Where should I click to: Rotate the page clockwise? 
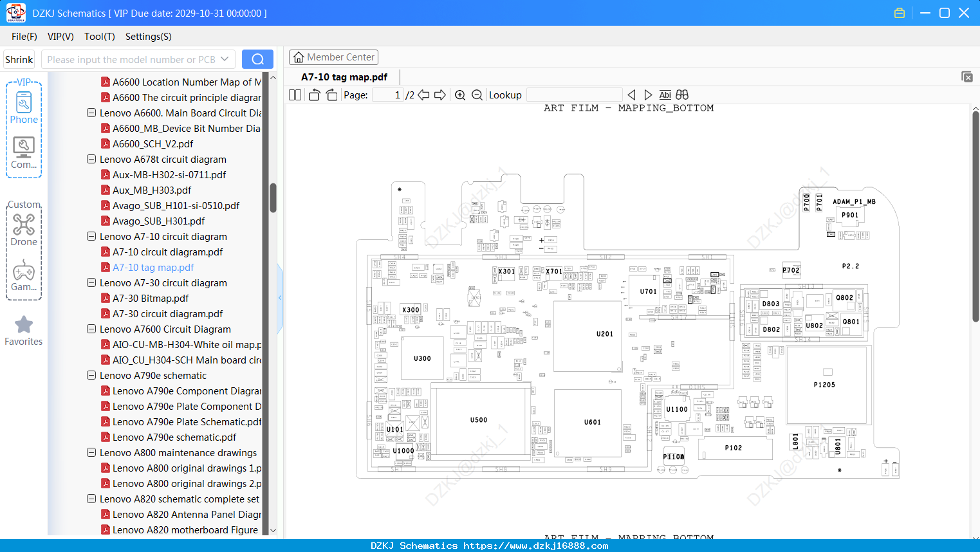point(331,95)
